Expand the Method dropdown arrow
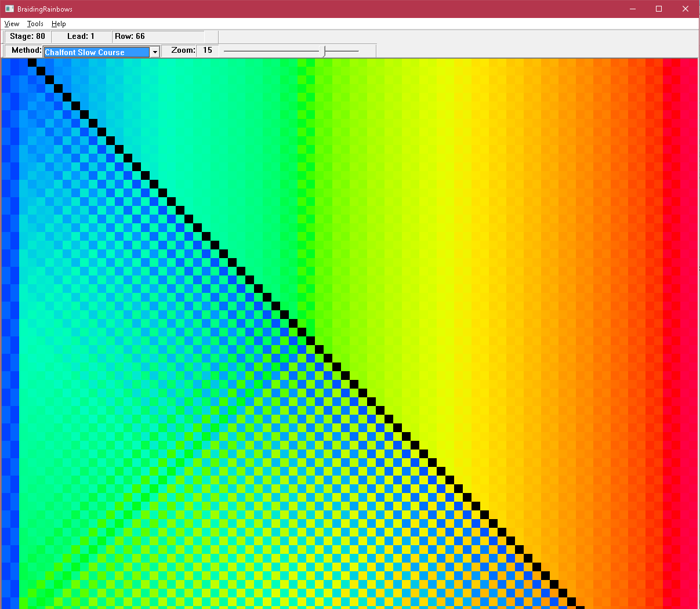This screenshot has height=609, width=700. 155,52
